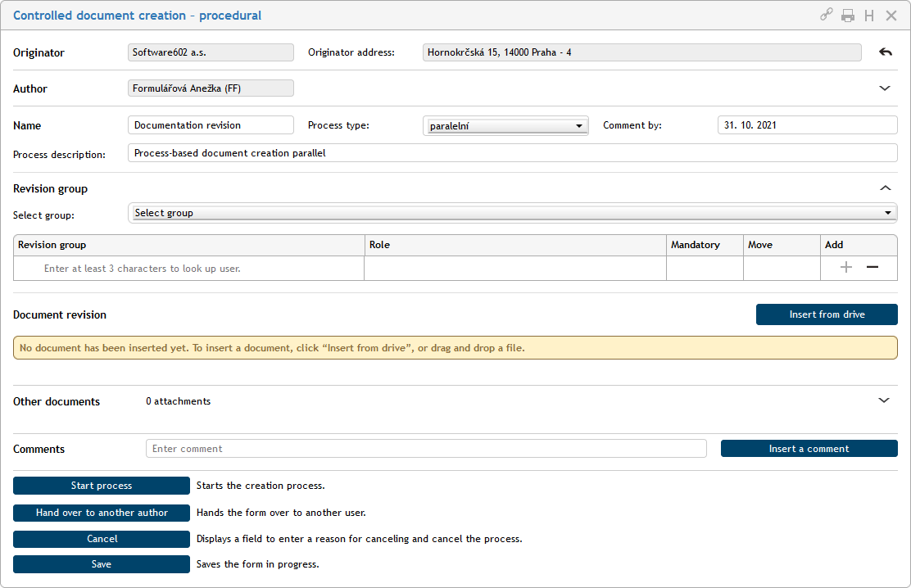This screenshot has height=588, width=911.
Task: Click the H icon in the header
Action: (869, 16)
